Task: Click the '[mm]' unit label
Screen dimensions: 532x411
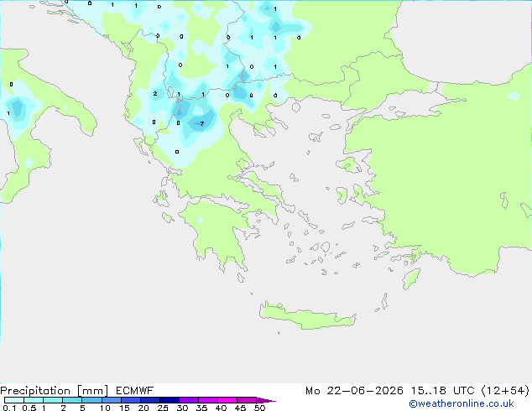Action: click(92, 391)
